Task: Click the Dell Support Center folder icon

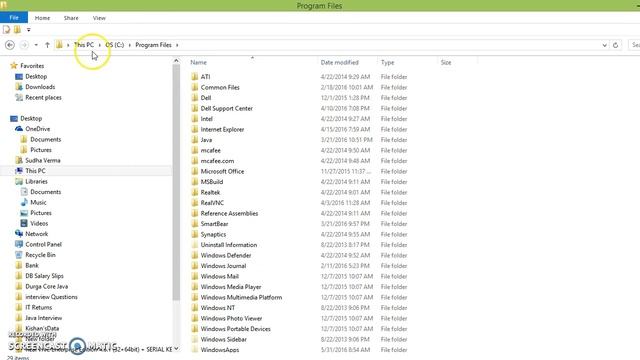Action: tap(195, 108)
